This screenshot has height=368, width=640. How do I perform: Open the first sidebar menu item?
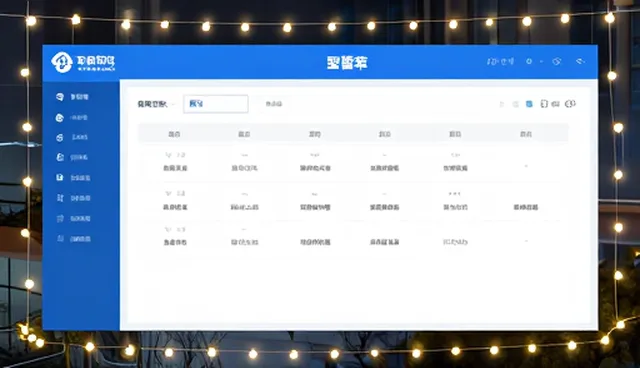click(72, 97)
